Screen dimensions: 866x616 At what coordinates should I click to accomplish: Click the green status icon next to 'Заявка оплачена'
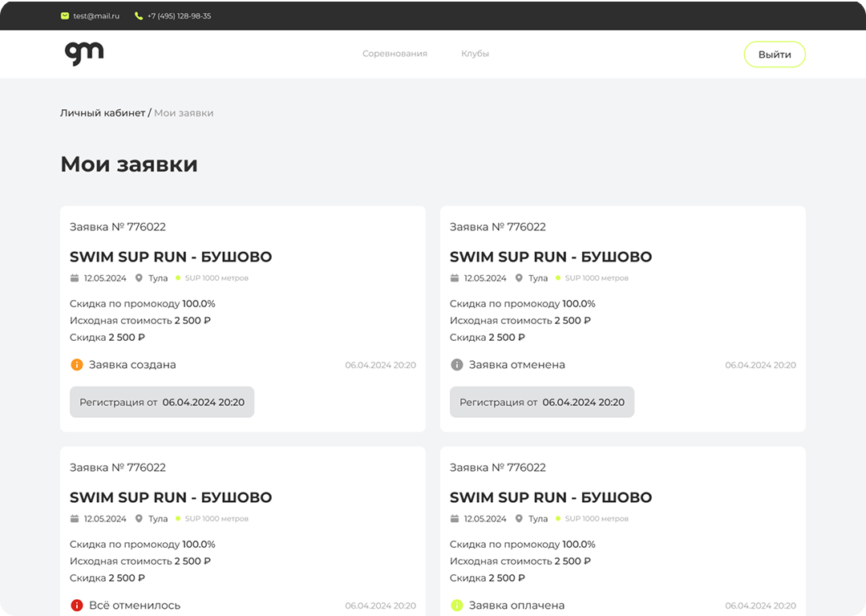click(x=457, y=606)
